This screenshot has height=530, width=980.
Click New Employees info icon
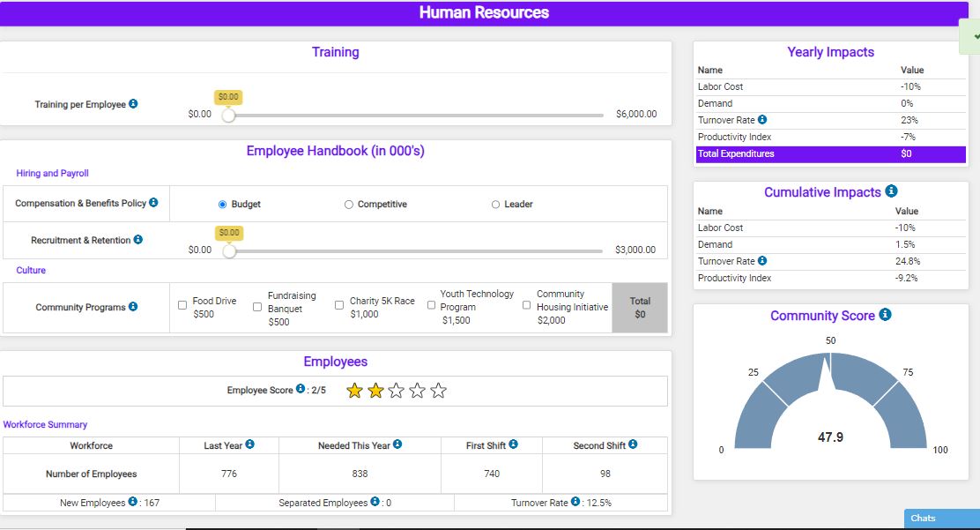(x=132, y=501)
